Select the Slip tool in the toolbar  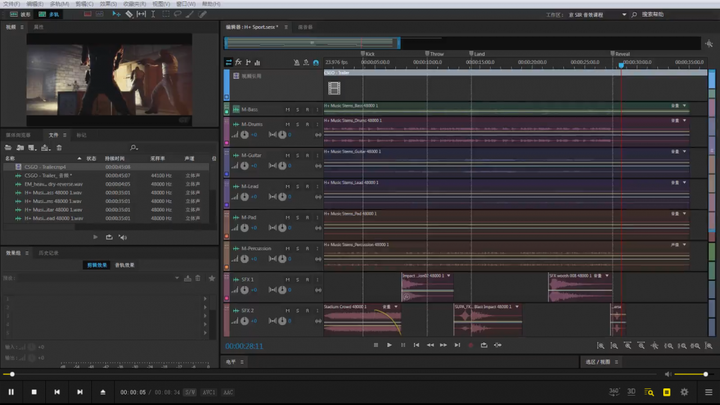tap(141, 14)
